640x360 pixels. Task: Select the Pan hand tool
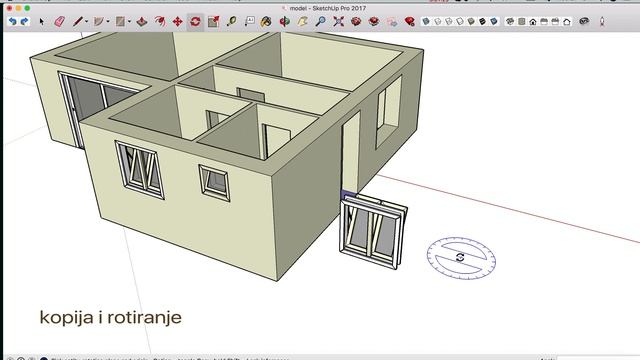[x=302, y=21]
